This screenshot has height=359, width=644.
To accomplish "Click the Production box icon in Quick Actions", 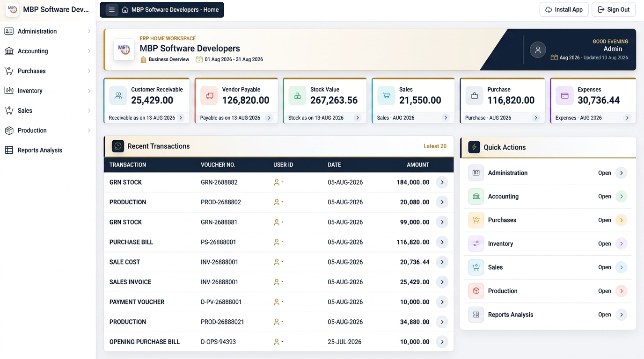I will point(476,291).
